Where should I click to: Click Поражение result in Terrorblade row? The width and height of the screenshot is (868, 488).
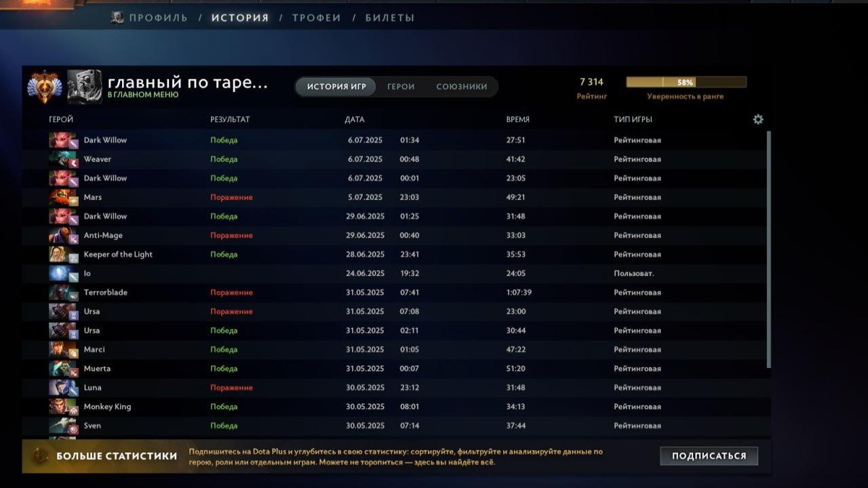[x=231, y=292]
